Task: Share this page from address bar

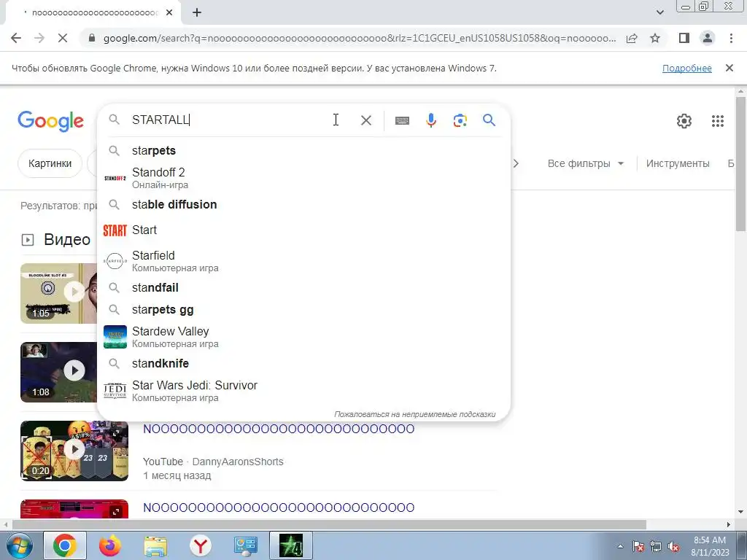Action: pyautogui.click(x=632, y=38)
